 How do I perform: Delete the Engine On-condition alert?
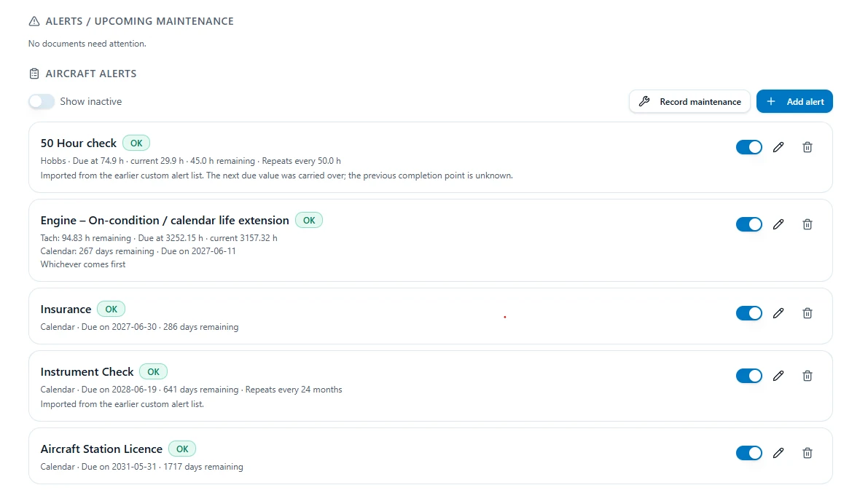[x=807, y=224]
